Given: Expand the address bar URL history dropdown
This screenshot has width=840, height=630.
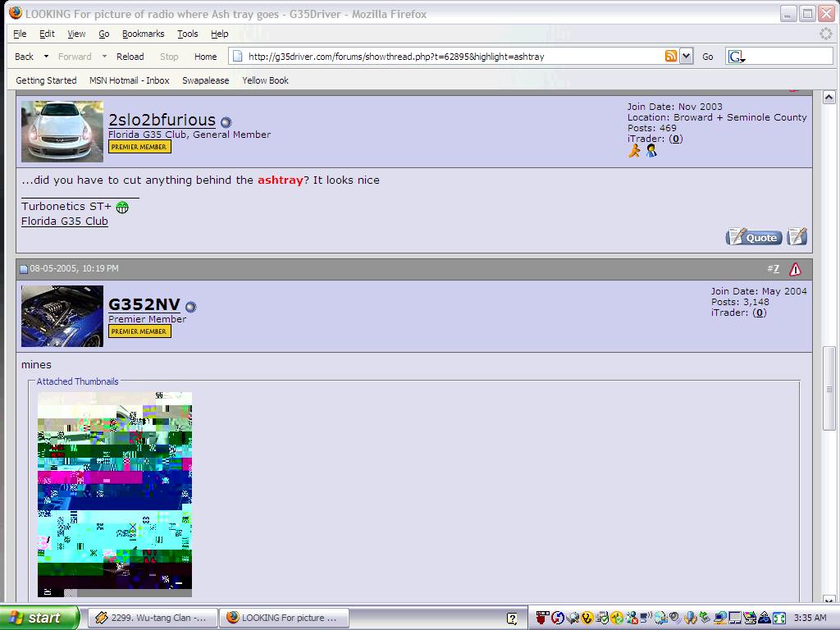Looking at the screenshot, I should (x=687, y=57).
